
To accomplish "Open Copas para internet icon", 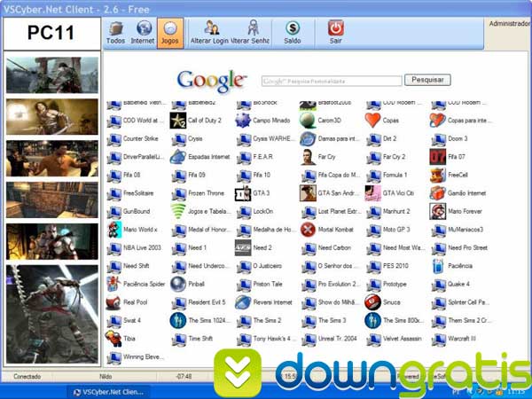I will tap(438, 121).
